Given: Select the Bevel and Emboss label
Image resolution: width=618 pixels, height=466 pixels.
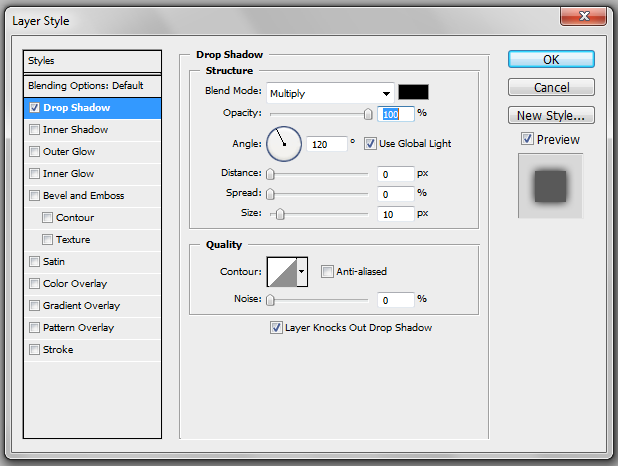Looking at the screenshot, I should [84, 196].
